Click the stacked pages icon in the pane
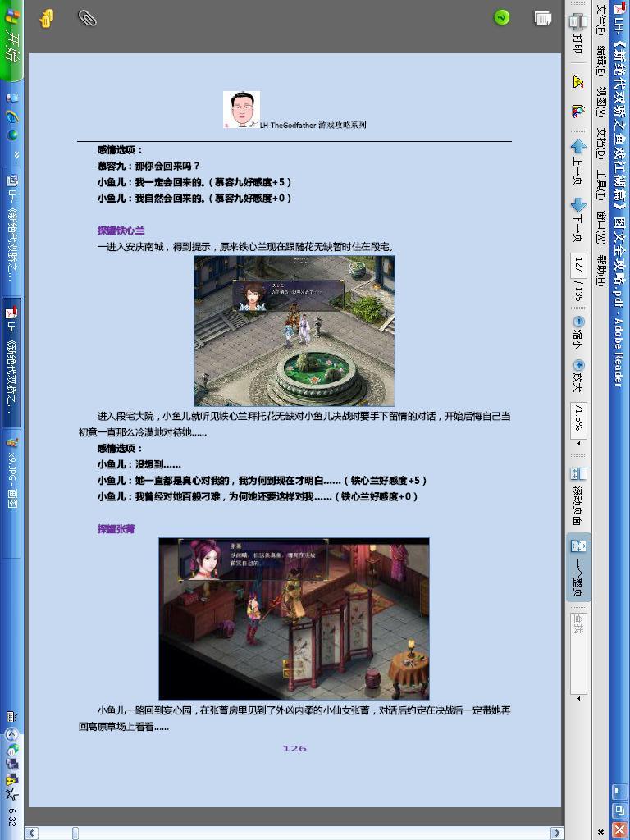630x840 pixels. point(543,18)
